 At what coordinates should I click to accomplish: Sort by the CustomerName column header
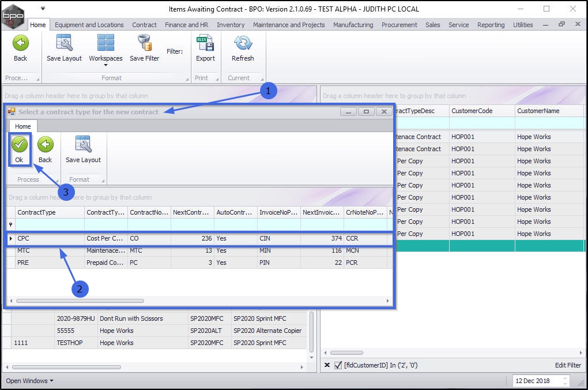538,111
